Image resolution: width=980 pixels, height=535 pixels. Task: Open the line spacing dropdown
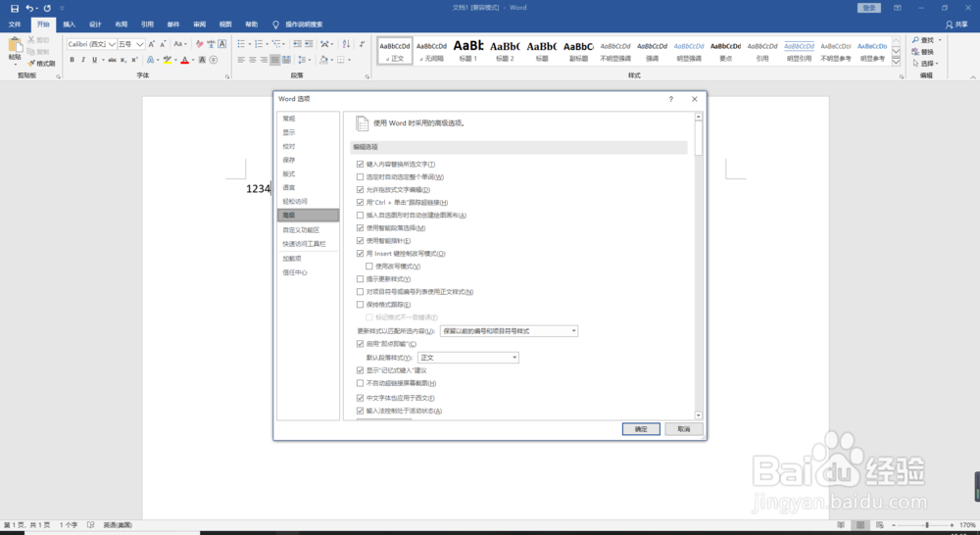click(304, 60)
